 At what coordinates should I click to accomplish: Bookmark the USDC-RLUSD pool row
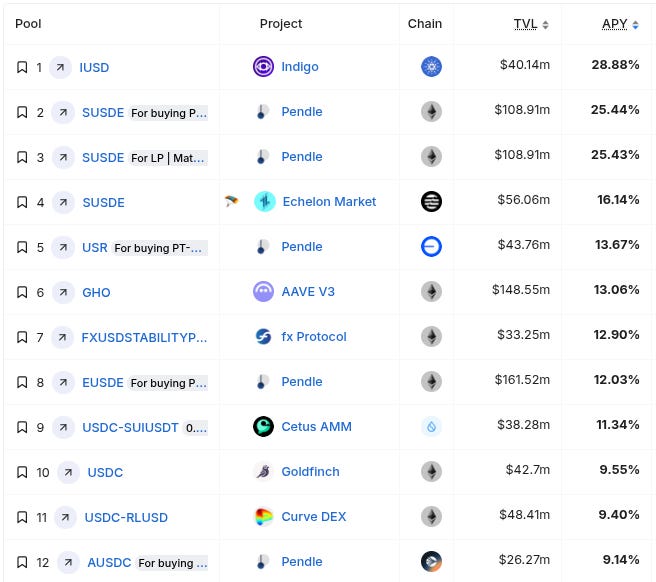click(x=22, y=518)
